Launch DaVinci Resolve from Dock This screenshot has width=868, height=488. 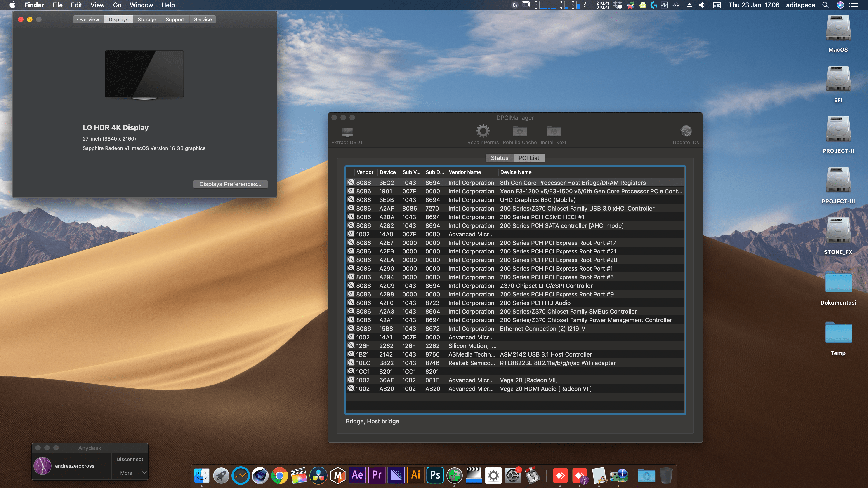point(318,476)
